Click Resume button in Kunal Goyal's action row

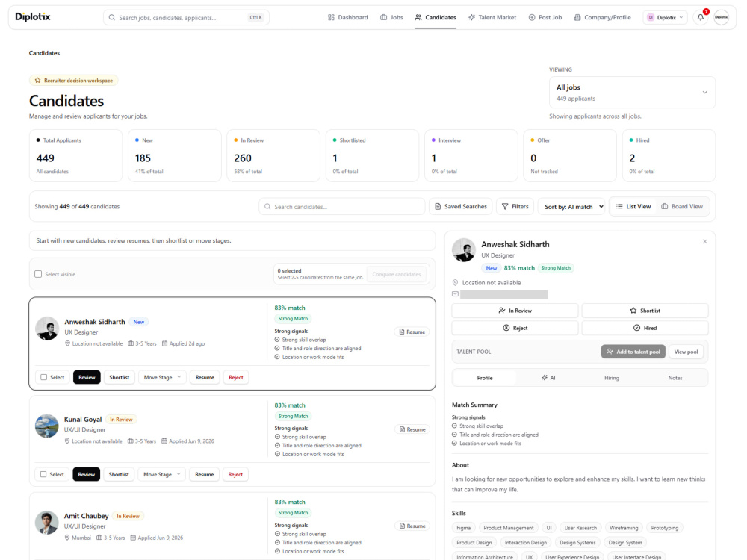pos(205,474)
